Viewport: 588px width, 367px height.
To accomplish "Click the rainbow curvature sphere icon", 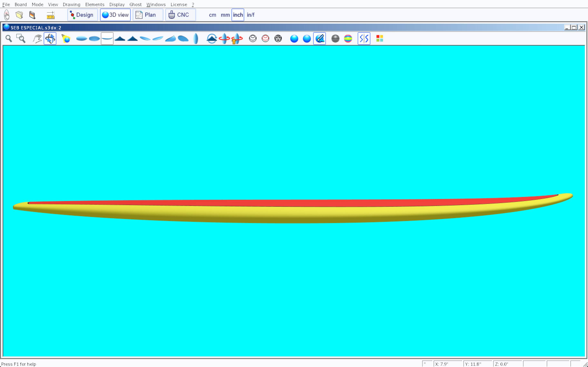I will pyautogui.click(x=348, y=39).
